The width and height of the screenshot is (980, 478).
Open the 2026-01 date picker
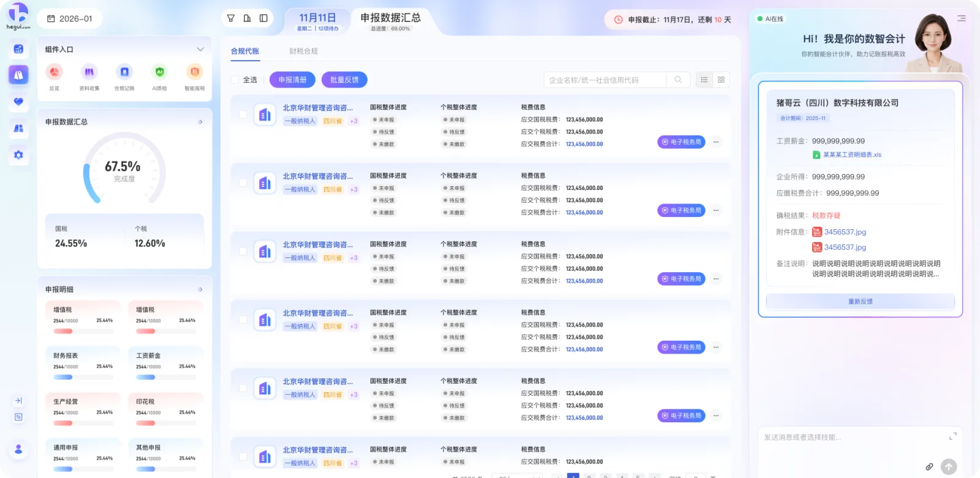coord(70,18)
